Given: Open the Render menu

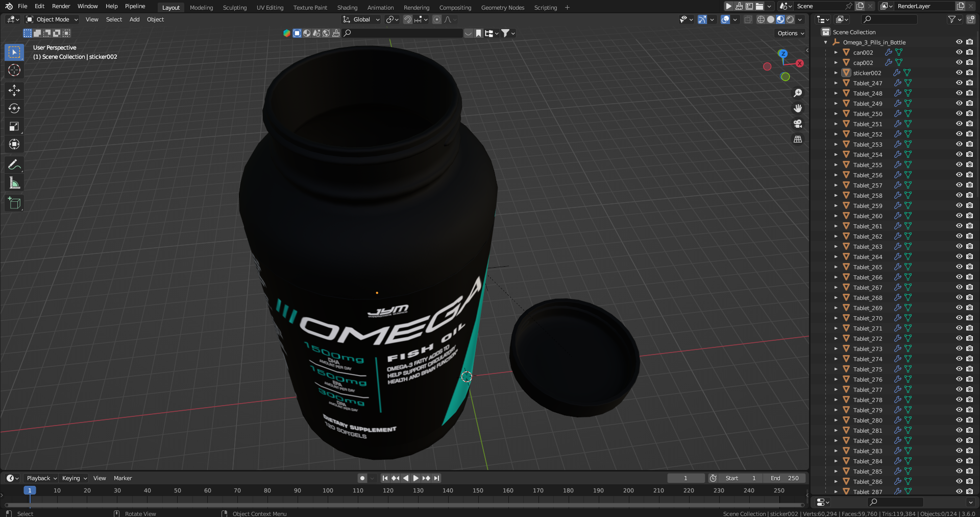Looking at the screenshot, I should click(61, 6).
